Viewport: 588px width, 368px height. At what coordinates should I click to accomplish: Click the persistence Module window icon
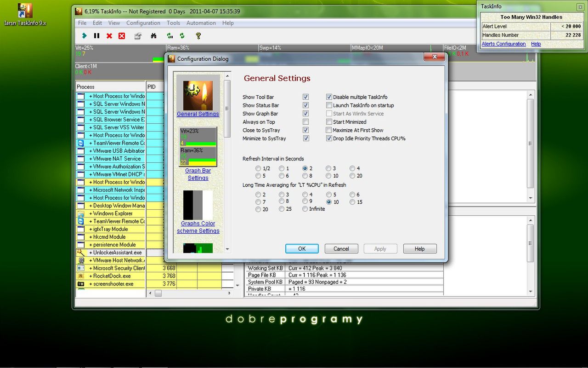tap(81, 245)
